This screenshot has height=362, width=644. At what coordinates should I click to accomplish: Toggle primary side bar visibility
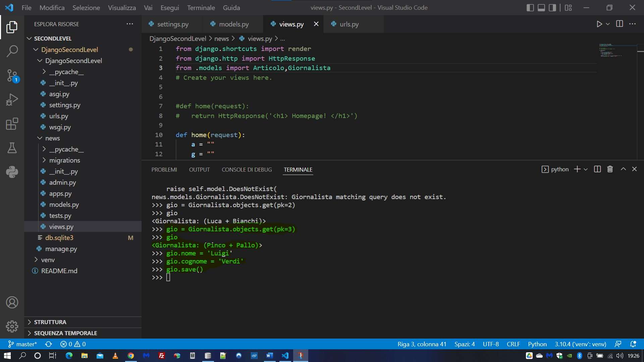point(530,8)
